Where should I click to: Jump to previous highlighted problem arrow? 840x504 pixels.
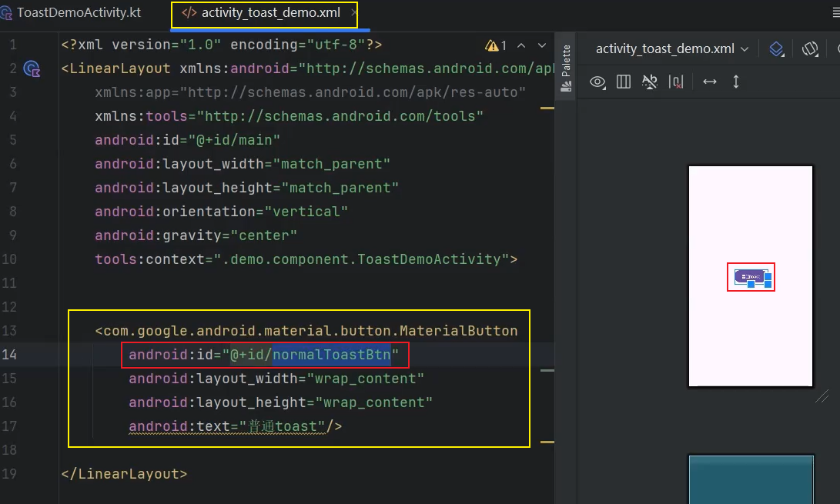521,46
